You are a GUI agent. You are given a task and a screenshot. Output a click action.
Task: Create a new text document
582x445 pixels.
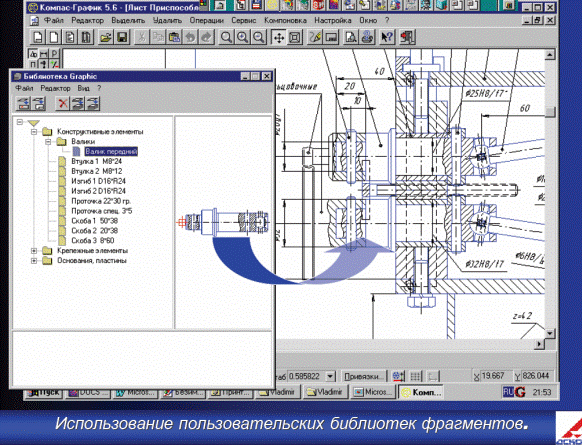70,37
